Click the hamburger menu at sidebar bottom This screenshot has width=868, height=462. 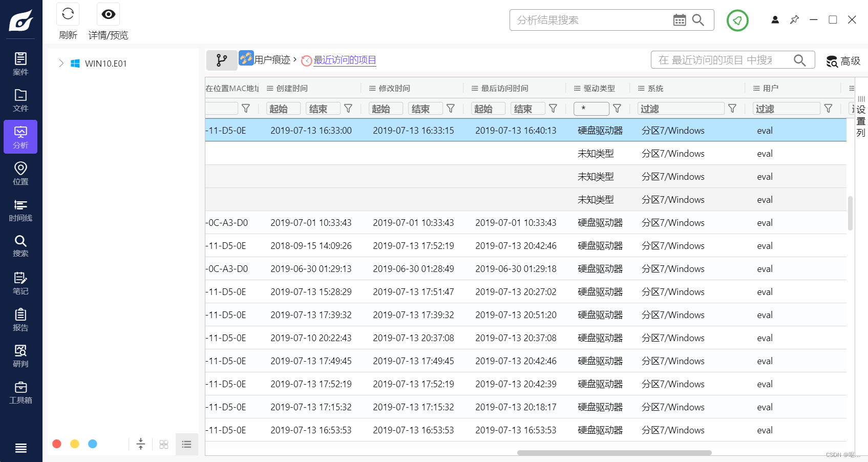pyautogui.click(x=21, y=448)
